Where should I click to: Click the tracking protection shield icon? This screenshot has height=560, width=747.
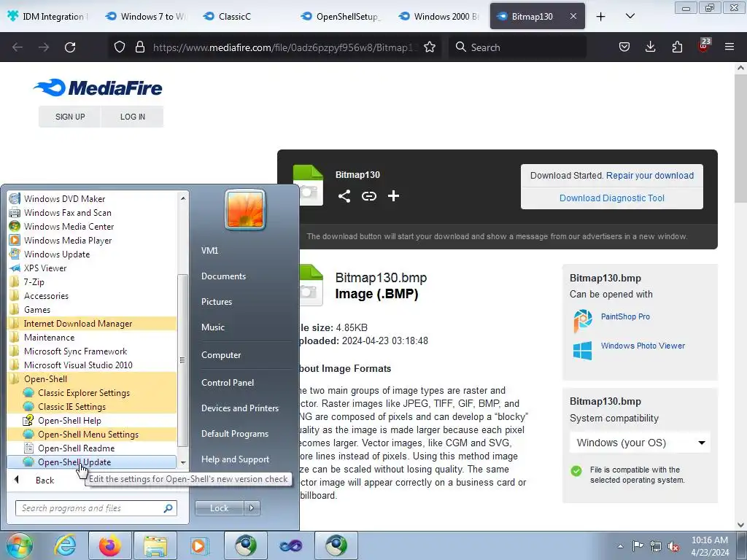click(x=120, y=47)
